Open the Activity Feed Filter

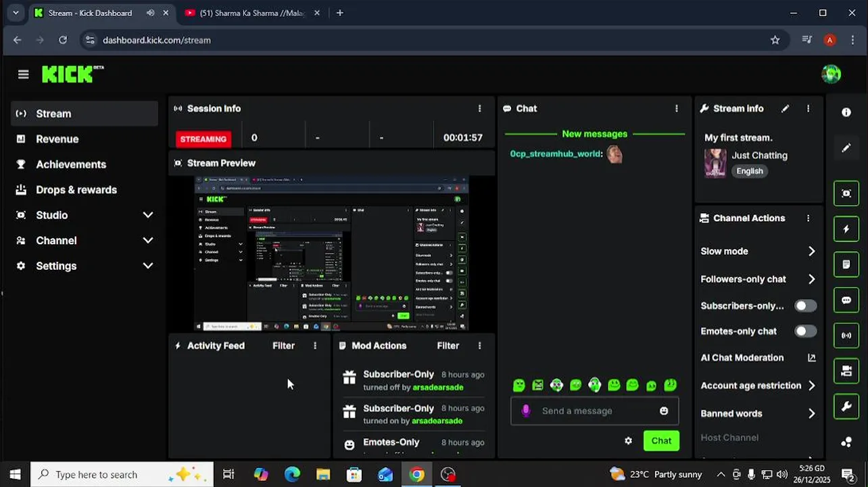point(283,346)
